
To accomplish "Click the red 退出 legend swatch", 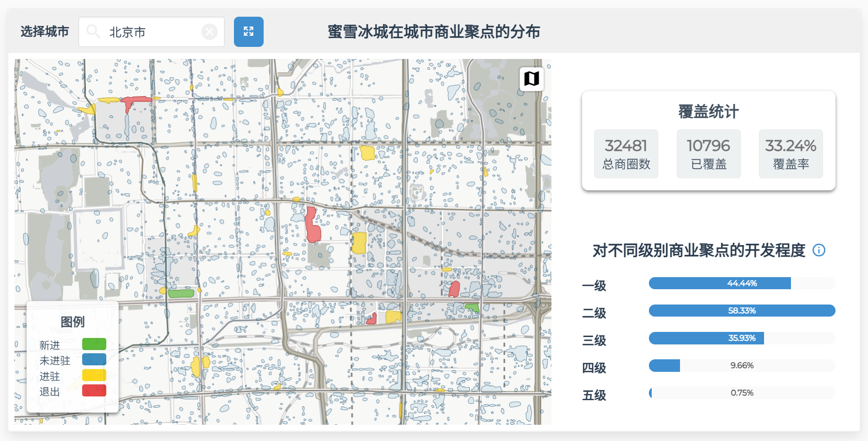I will coord(94,390).
